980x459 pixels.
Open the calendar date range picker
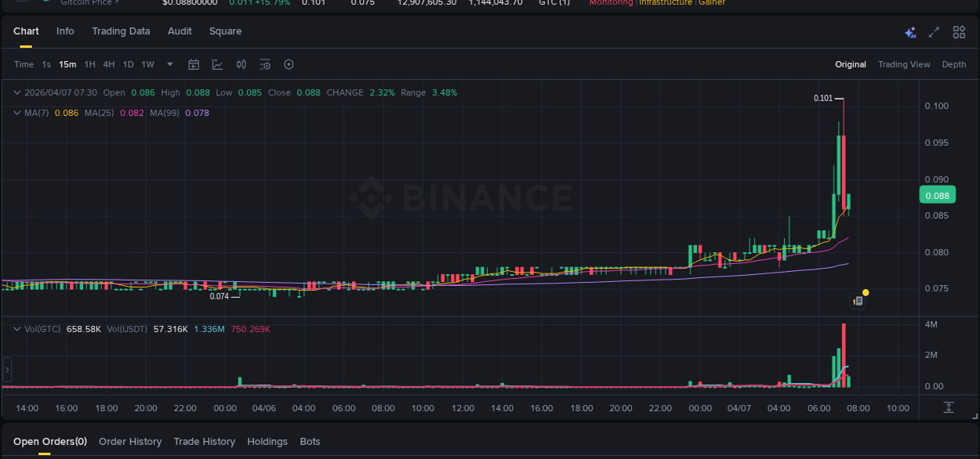click(x=194, y=64)
